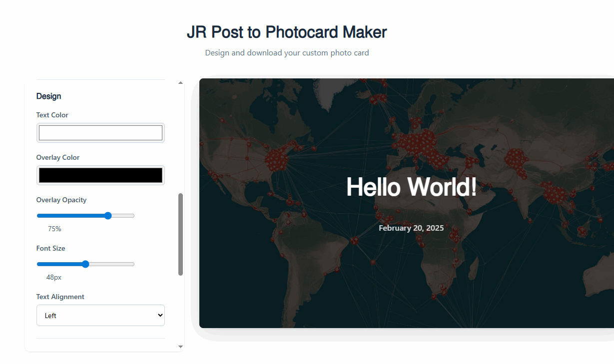
Task: Click the photocard preview image
Action: click(x=407, y=202)
